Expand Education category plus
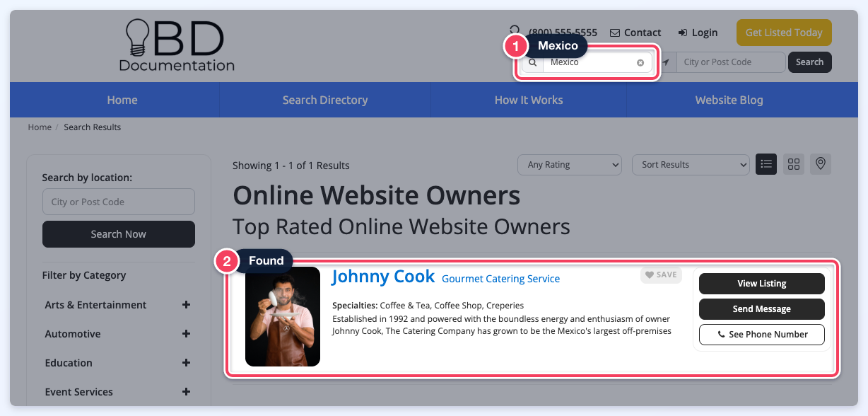This screenshot has height=416, width=868. (187, 363)
